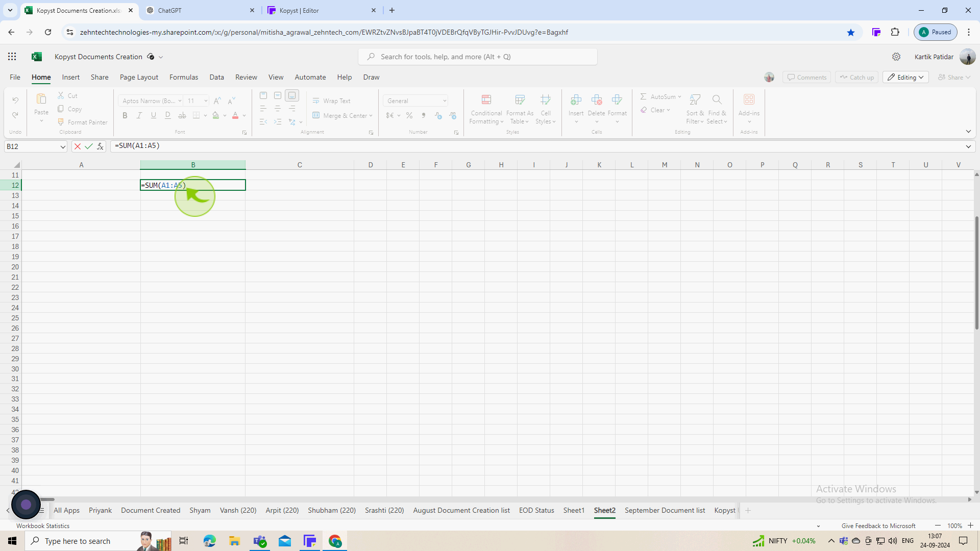Viewport: 980px width, 551px height.
Task: Open the fill color dropdown arrow
Action: pos(225,116)
